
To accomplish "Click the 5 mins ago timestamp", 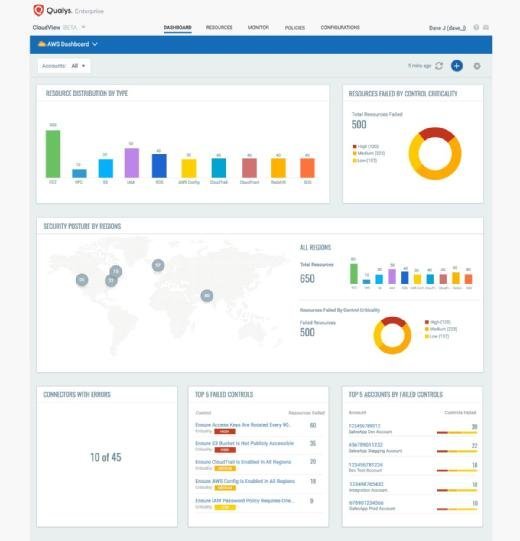I will pyautogui.click(x=420, y=66).
